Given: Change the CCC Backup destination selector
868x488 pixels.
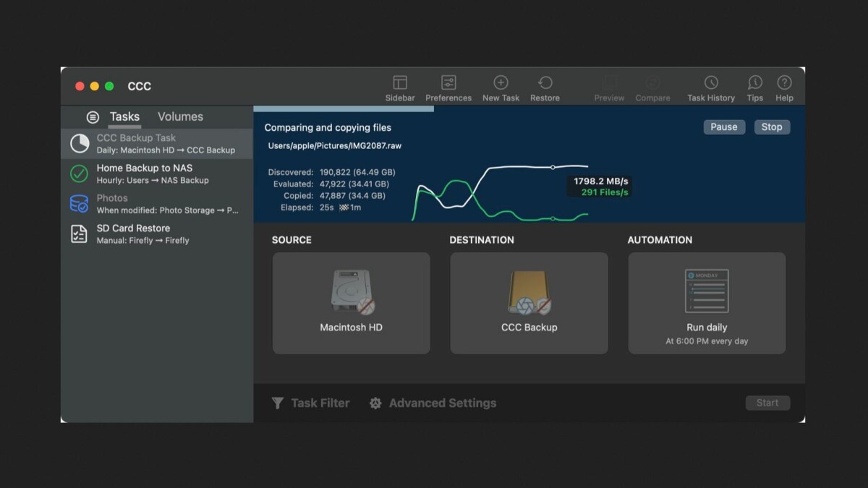Looking at the screenshot, I should [x=529, y=302].
